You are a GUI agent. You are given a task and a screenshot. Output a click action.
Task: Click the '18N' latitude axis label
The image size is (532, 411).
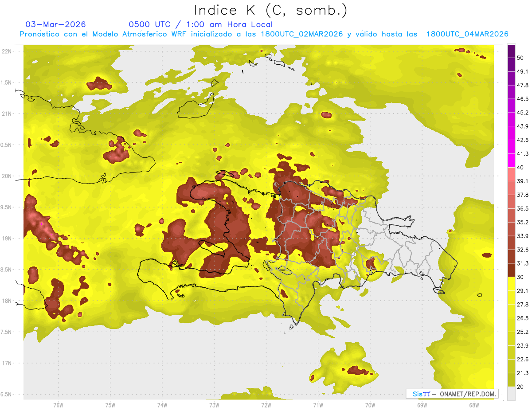(x=8, y=301)
